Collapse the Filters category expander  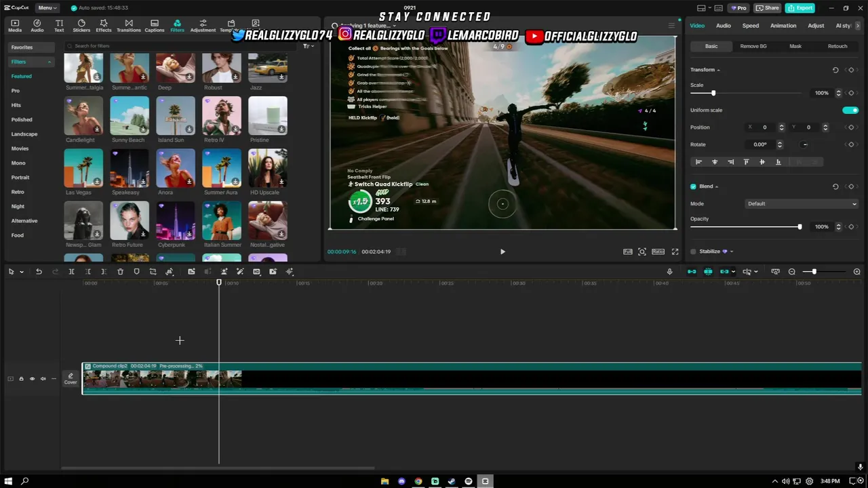(50, 62)
